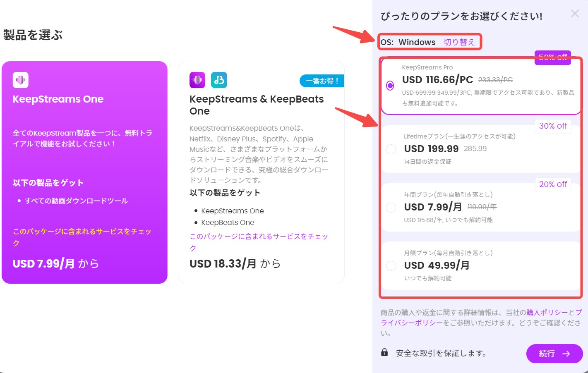Click the lock icon beside secure transaction text
The height and width of the screenshot is (373, 588).
(384, 352)
